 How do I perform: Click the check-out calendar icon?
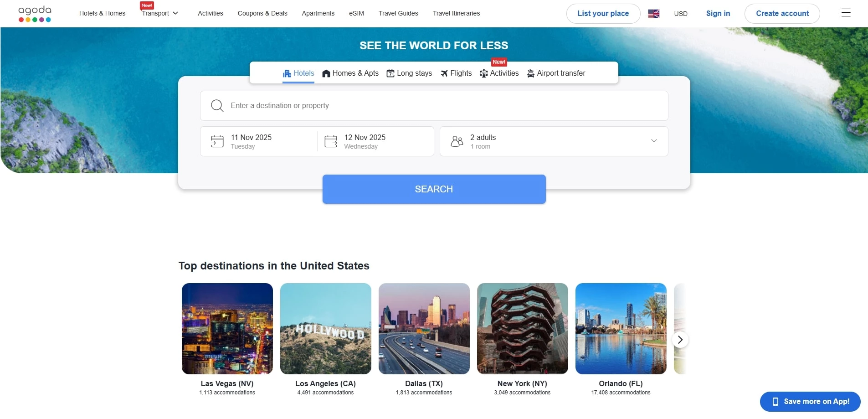pyautogui.click(x=331, y=141)
